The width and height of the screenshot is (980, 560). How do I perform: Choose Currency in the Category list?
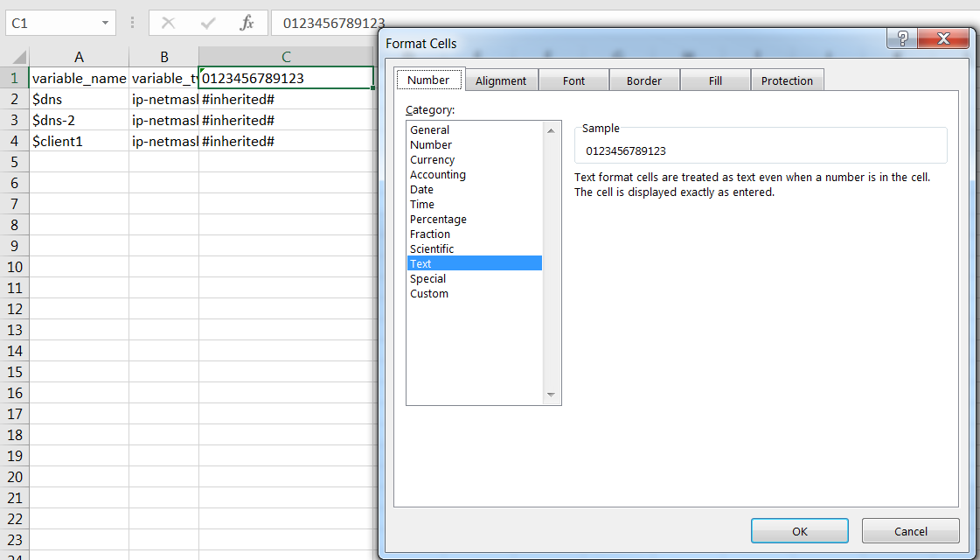point(433,160)
